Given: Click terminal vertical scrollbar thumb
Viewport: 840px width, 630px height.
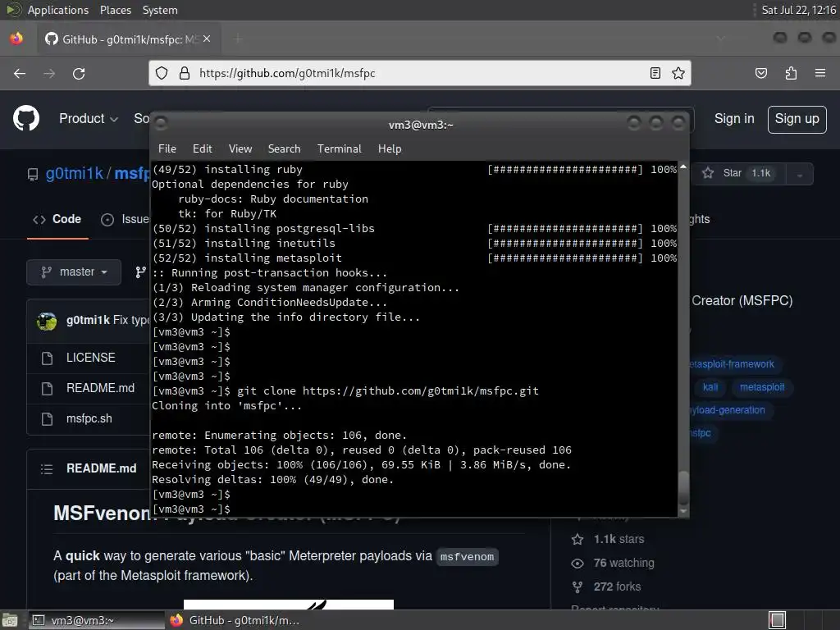Looking at the screenshot, I should (x=683, y=488).
